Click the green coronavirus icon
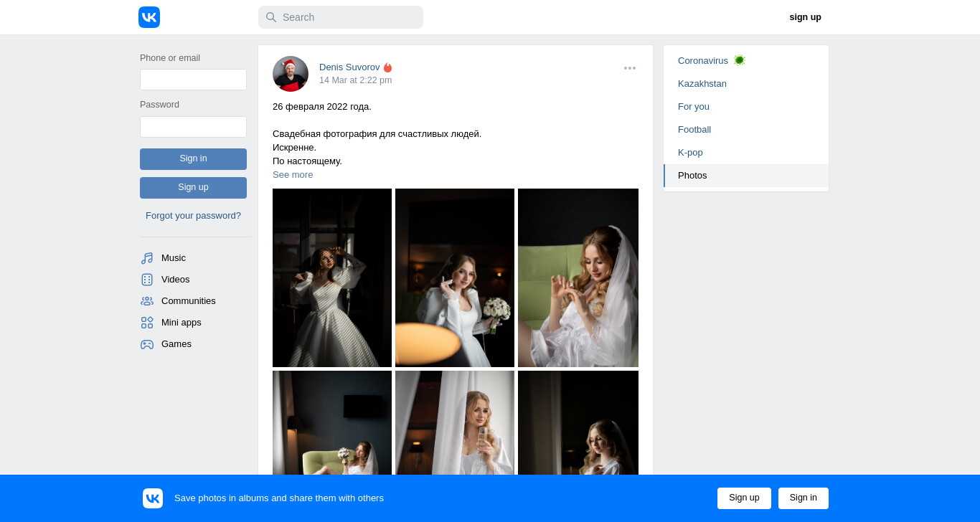 coord(740,60)
